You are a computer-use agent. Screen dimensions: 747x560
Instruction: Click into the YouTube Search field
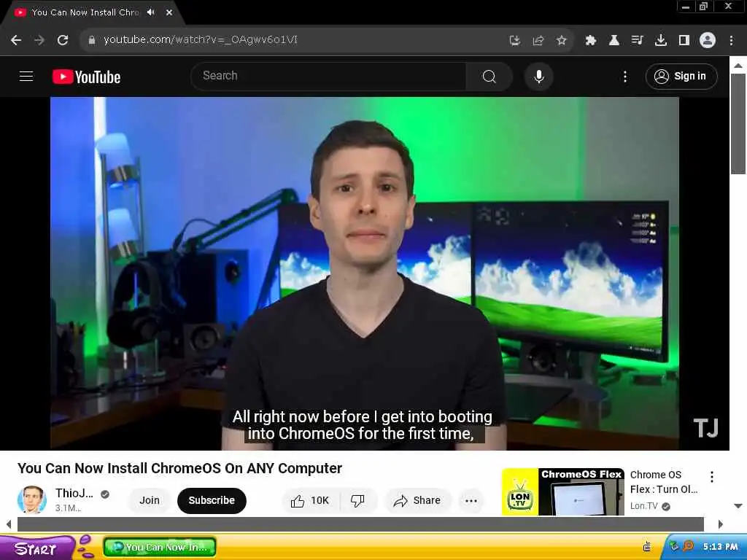click(x=329, y=76)
